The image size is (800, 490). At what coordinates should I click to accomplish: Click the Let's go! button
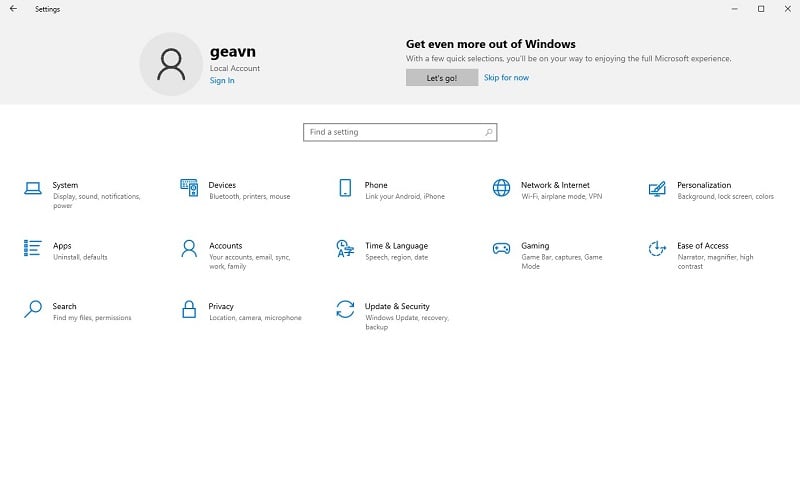click(x=442, y=78)
